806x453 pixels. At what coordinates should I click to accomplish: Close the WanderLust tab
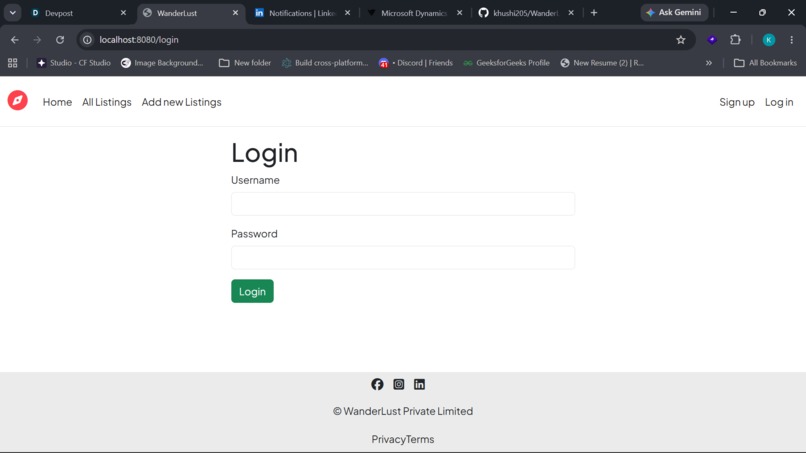tap(235, 13)
